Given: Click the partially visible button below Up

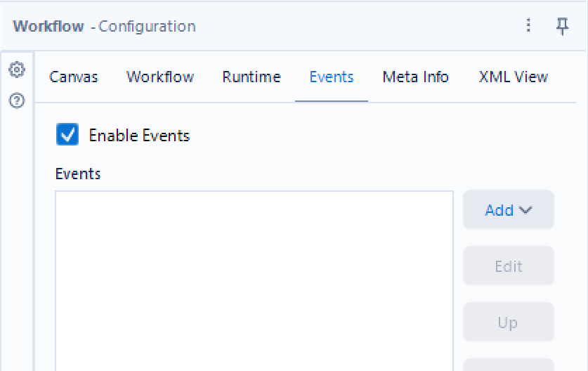Looking at the screenshot, I should [508, 365].
